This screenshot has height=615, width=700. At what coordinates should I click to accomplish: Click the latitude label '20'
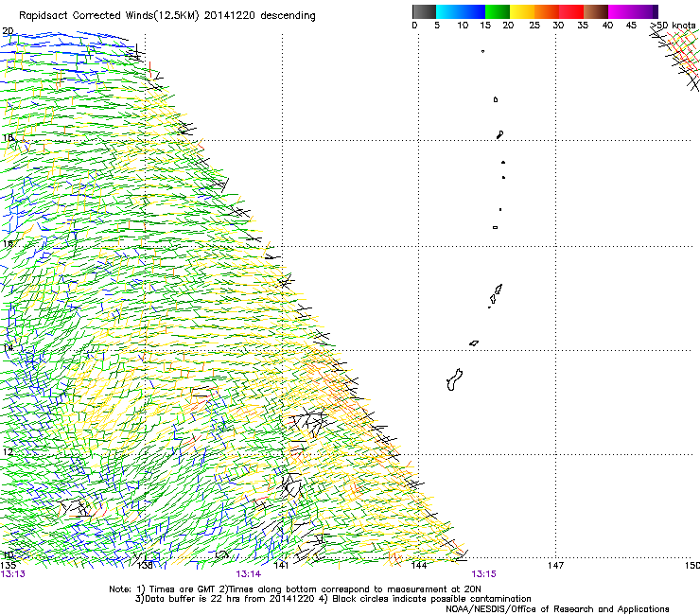8,31
